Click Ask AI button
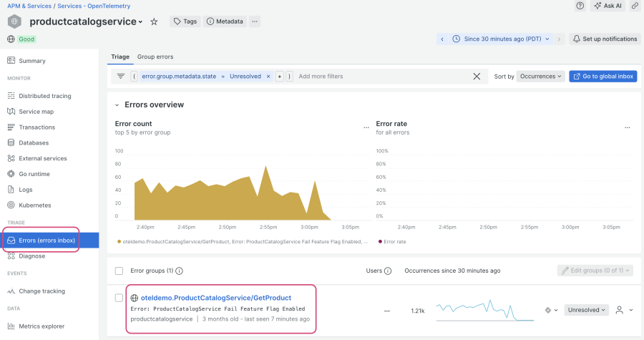This screenshot has width=644, height=340. [608, 6]
